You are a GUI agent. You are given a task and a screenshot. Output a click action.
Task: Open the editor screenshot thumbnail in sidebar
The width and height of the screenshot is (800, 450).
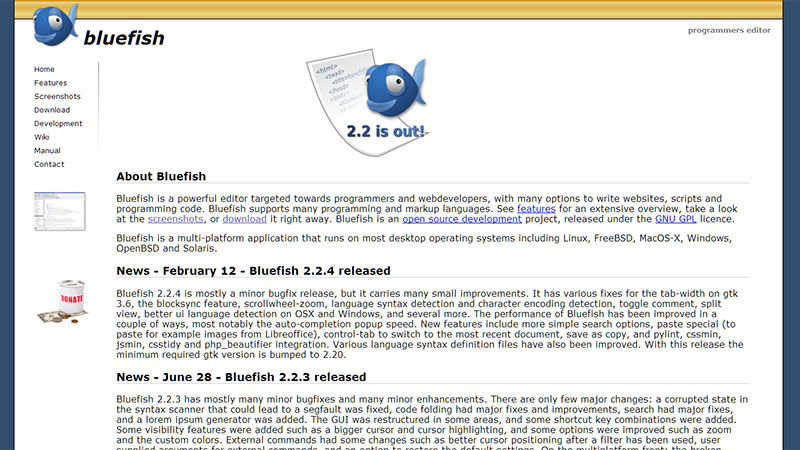[x=60, y=211]
